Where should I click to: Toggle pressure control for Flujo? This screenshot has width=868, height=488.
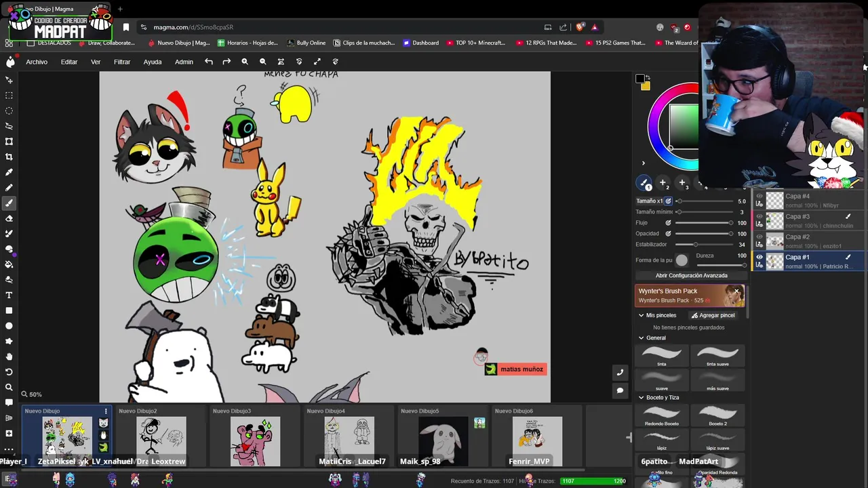[668, 222]
